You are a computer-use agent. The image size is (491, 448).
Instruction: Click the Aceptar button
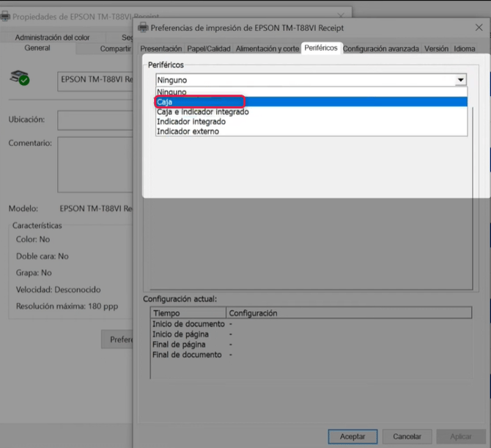[352, 436]
